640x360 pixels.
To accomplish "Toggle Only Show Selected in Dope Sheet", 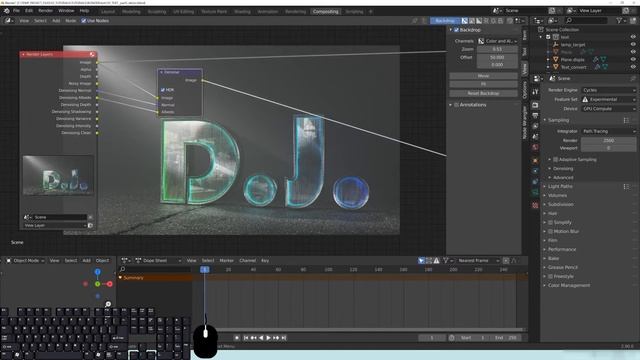I will pyautogui.click(x=421, y=260).
